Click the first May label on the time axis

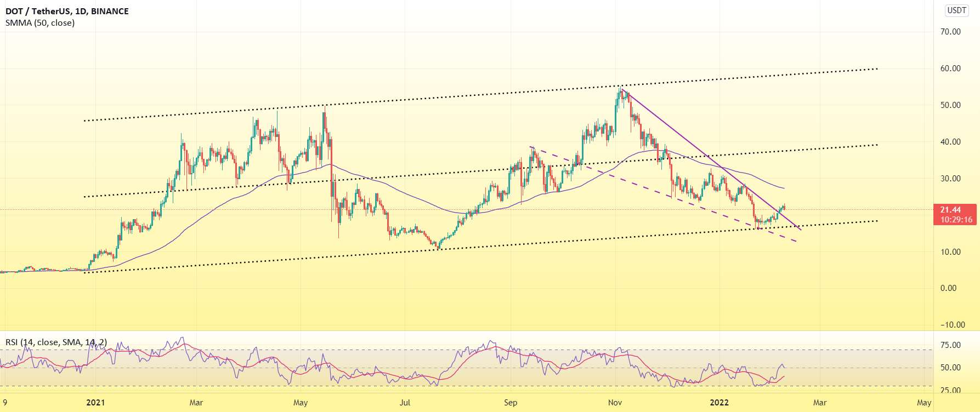[301, 403]
